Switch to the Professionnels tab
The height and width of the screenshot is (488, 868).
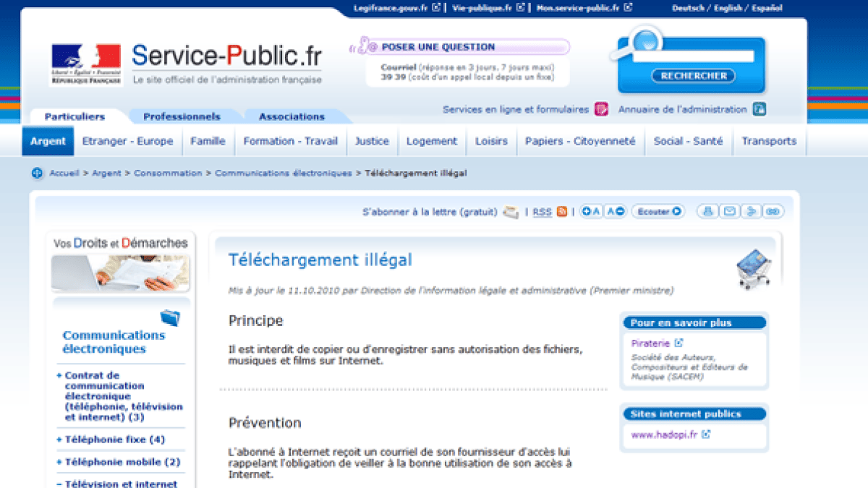(182, 116)
